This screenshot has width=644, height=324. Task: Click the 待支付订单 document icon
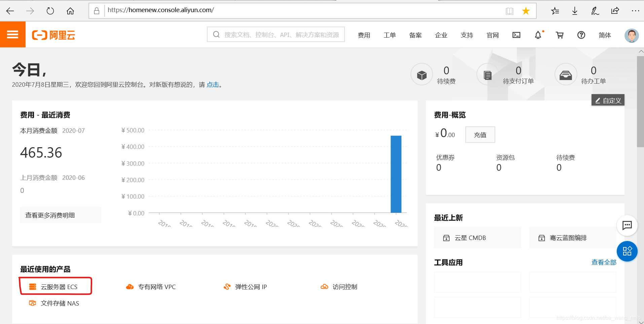click(x=488, y=74)
